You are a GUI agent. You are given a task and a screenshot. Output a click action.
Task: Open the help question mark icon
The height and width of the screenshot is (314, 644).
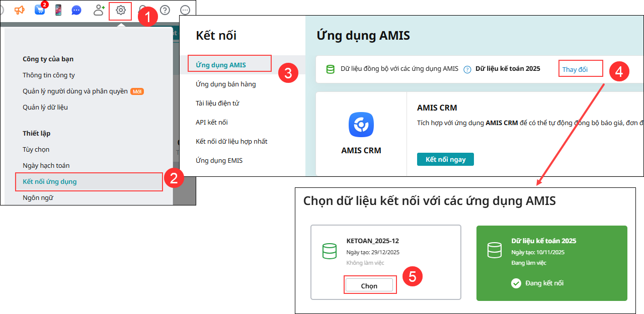tap(165, 10)
